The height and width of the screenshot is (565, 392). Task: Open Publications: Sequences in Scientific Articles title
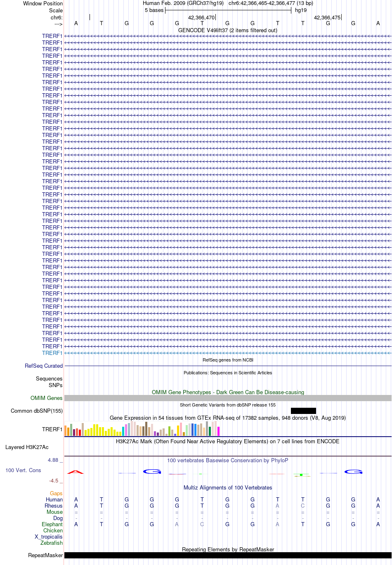click(228, 373)
